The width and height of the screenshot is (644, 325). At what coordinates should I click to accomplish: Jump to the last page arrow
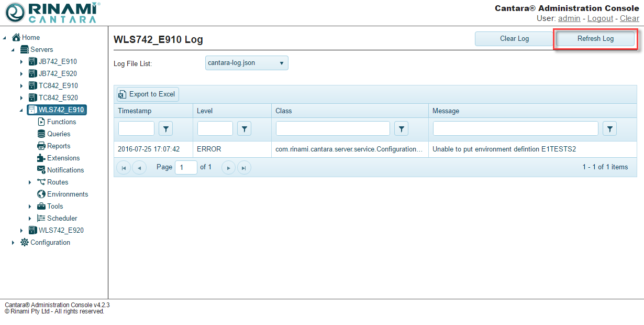point(244,168)
